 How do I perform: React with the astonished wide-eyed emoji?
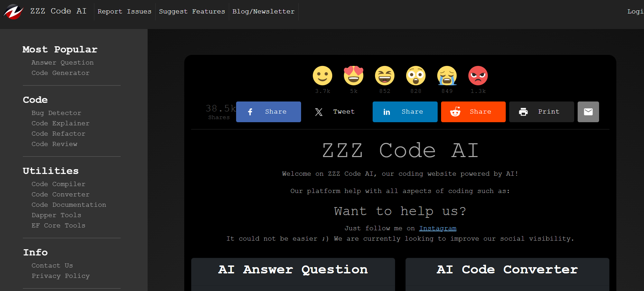point(416,76)
